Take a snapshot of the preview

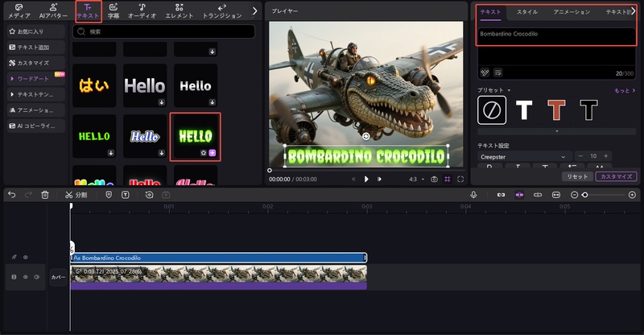(434, 180)
